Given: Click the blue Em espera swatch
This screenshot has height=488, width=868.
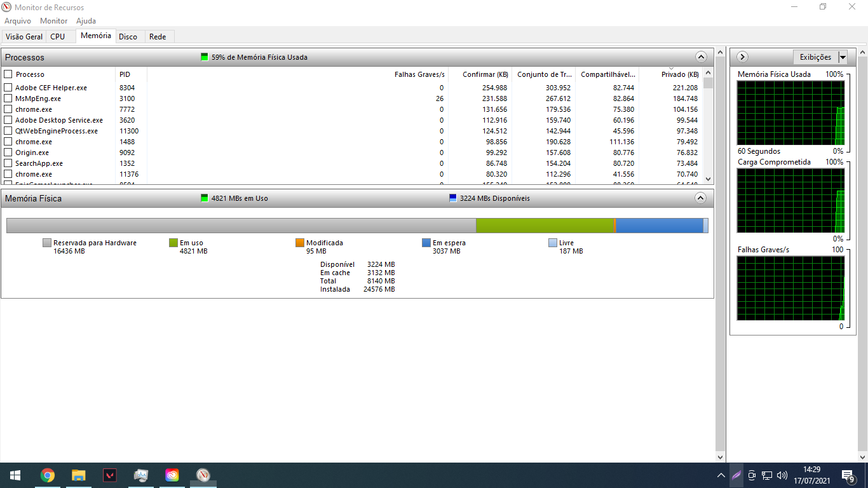Looking at the screenshot, I should click(x=426, y=243).
